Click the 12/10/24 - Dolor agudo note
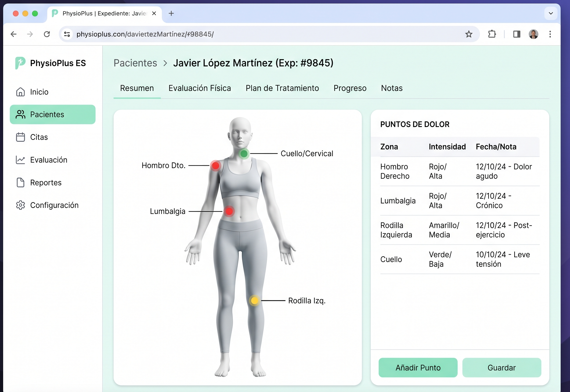Image resolution: width=570 pixels, height=392 pixels. (x=504, y=171)
